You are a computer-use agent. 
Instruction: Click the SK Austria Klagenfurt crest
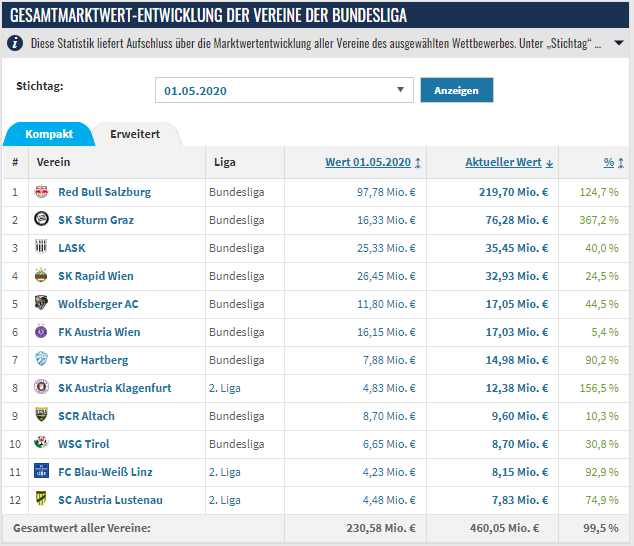[41, 387]
